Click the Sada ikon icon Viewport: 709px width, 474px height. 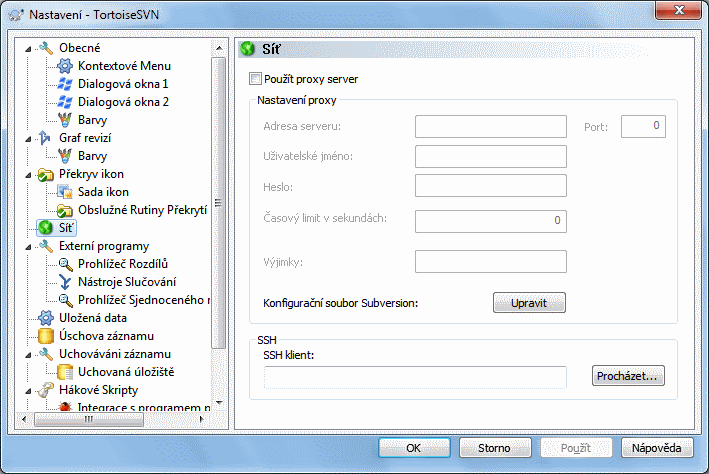coord(65,192)
